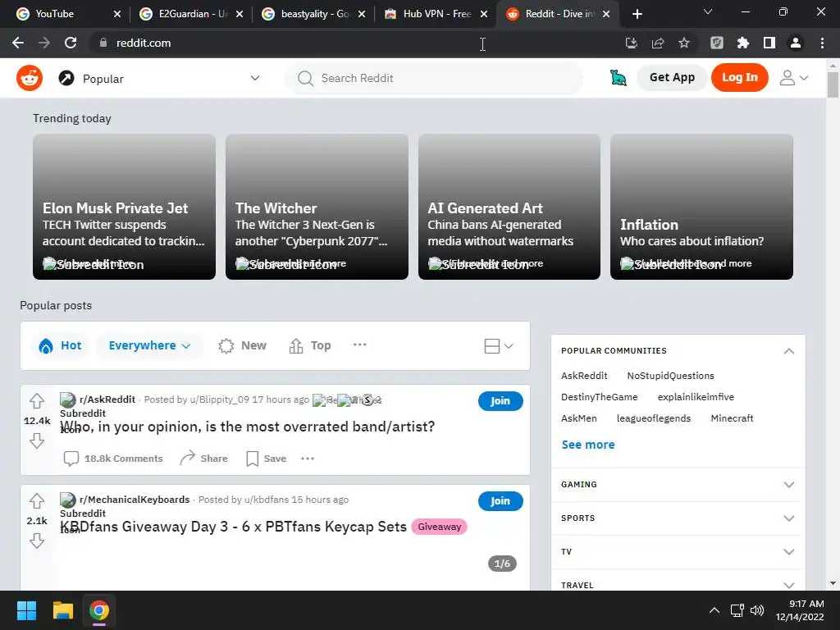This screenshot has width=840, height=630.
Task: Open a new browser tab
Action: coord(637,14)
